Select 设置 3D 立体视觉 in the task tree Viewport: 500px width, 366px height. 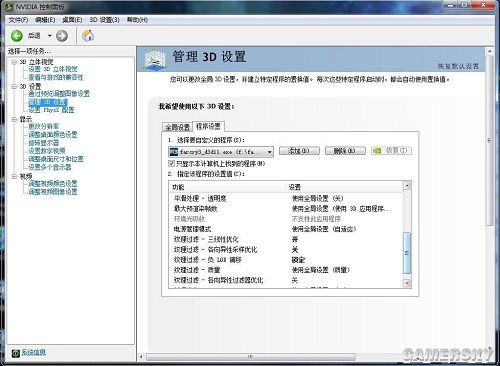click(53, 69)
